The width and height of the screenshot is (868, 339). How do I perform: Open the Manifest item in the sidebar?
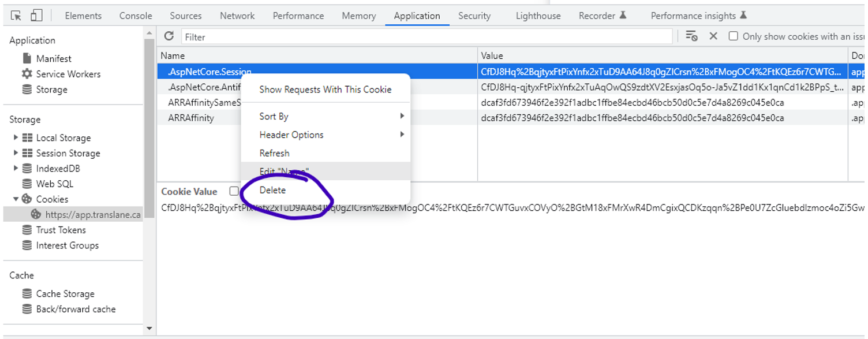point(54,59)
